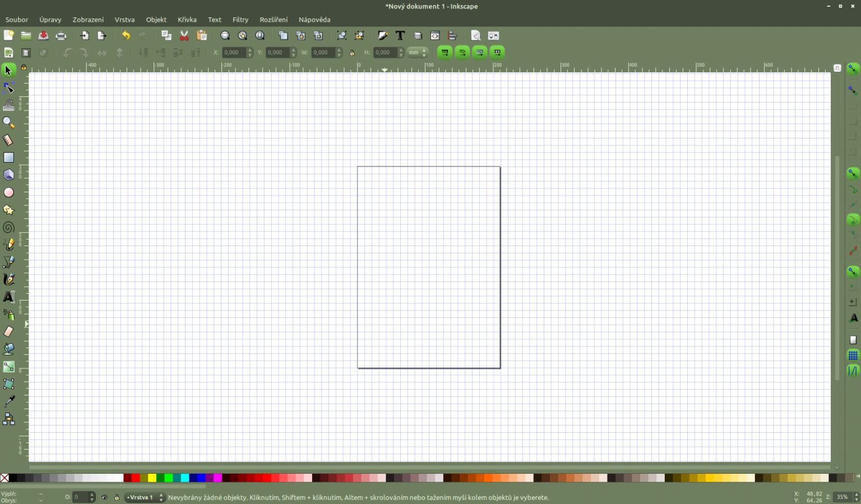Viewport: 861px width, 504px height.
Task: Toggle snapping to grid
Action: point(853,355)
